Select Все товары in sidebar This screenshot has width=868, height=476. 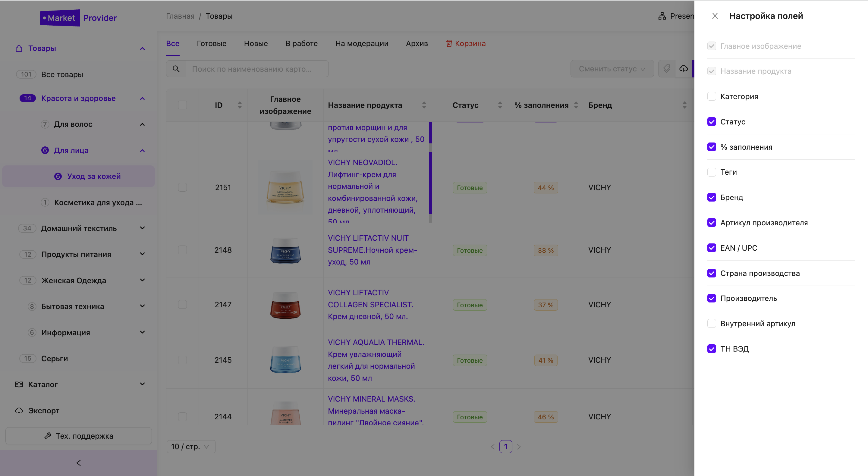62,74
